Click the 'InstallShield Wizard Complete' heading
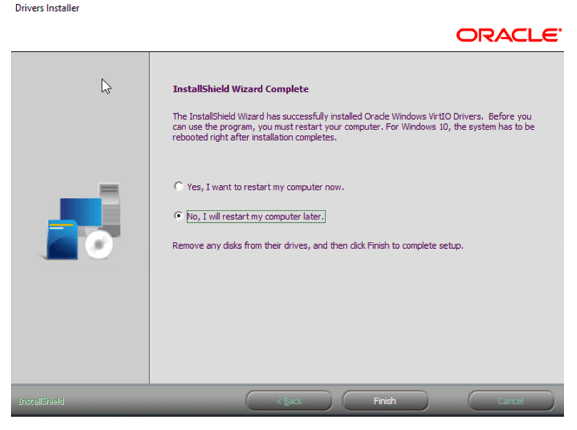 click(241, 89)
